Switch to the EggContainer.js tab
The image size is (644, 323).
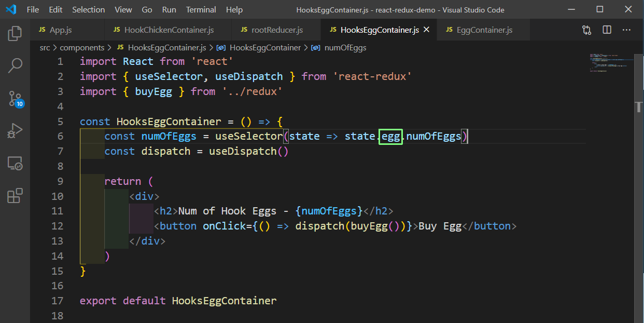coord(483,30)
